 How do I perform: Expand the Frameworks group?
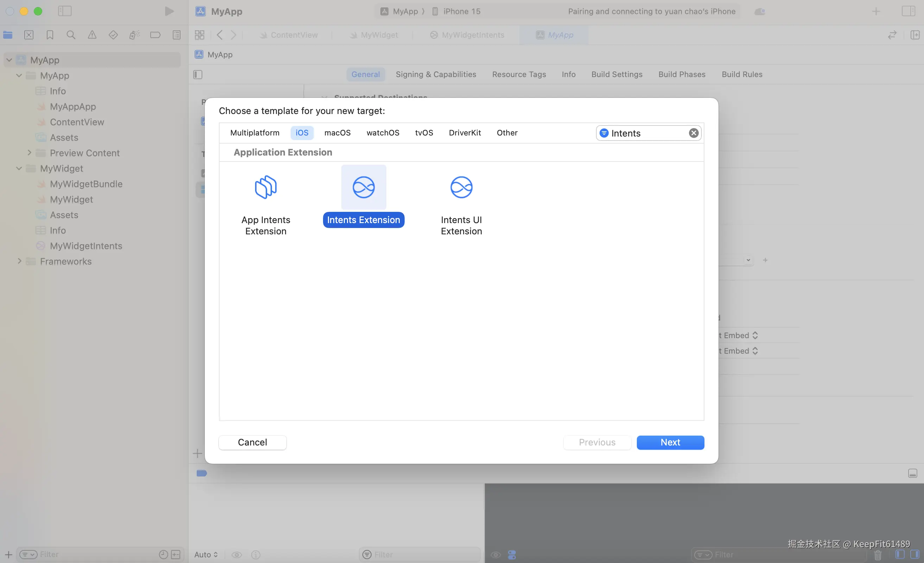[19, 261]
